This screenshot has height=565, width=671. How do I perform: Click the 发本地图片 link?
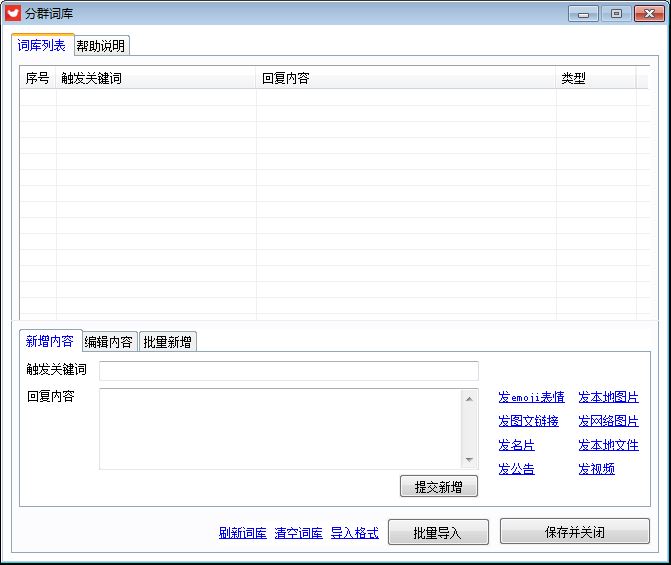pyautogui.click(x=609, y=397)
